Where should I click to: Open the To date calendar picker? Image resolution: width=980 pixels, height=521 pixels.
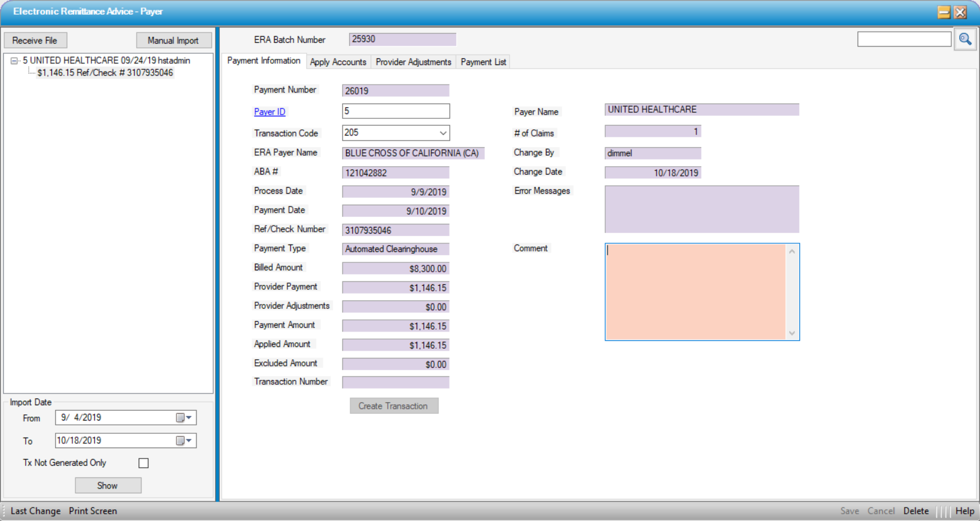184,441
